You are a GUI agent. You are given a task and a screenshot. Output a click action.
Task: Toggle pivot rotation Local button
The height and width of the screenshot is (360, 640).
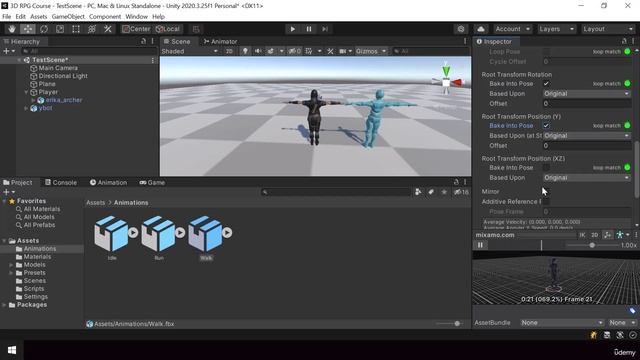168,29
